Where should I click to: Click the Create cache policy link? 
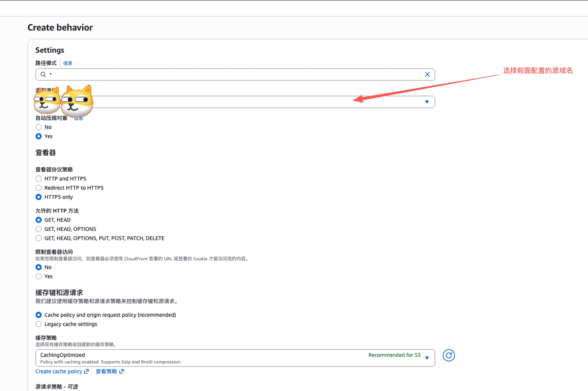pos(59,371)
